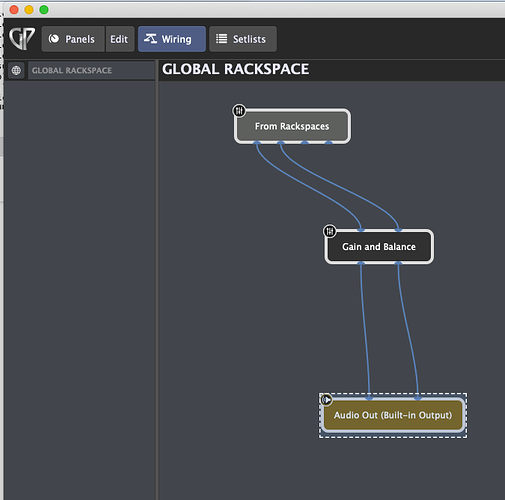Click the Panels knob icon
The height and width of the screenshot is (500, 505).
pyautogui.click(x=54, y=39)
